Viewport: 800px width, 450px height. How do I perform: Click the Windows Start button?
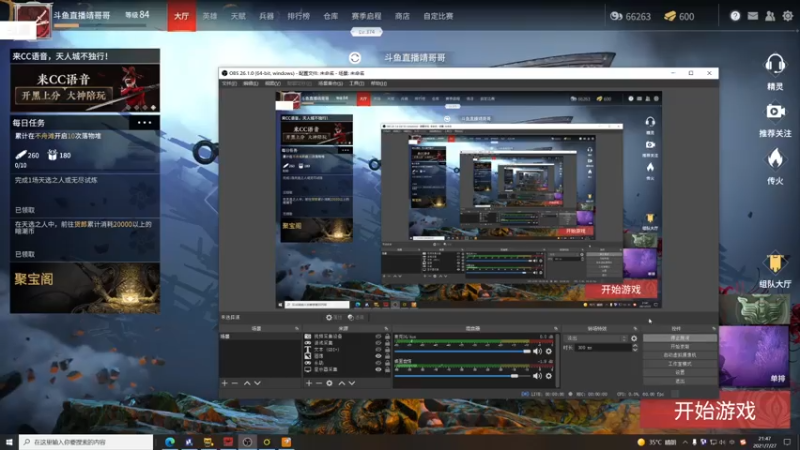pos(9,442)
